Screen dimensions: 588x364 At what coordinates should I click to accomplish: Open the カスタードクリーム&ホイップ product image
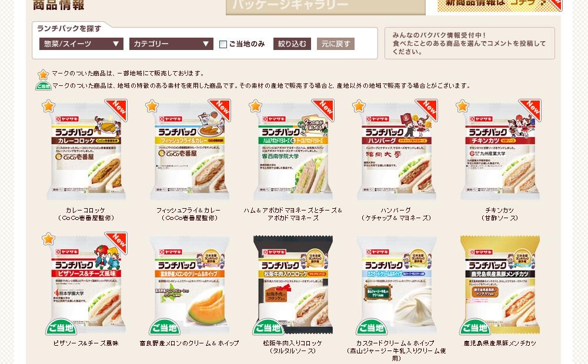[397, 285]
